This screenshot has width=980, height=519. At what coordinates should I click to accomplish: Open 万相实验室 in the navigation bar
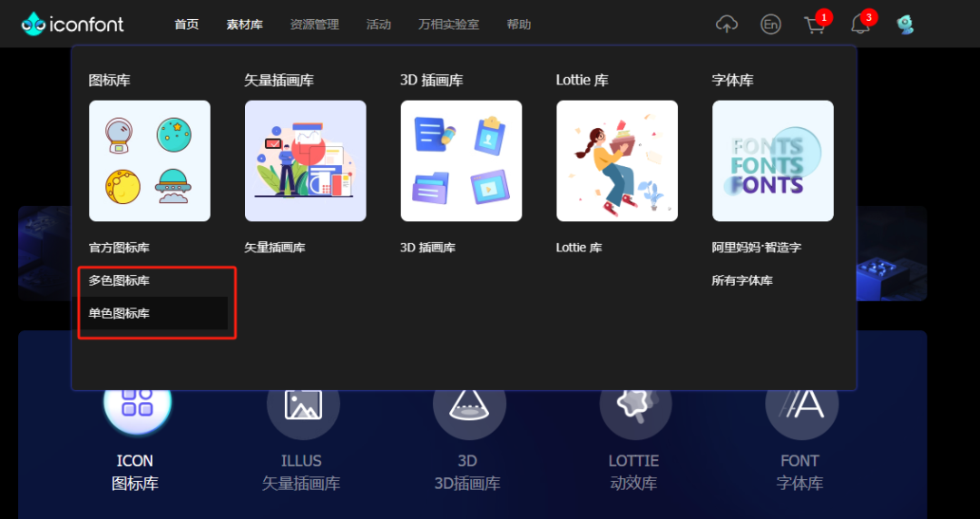click(449, 24)
